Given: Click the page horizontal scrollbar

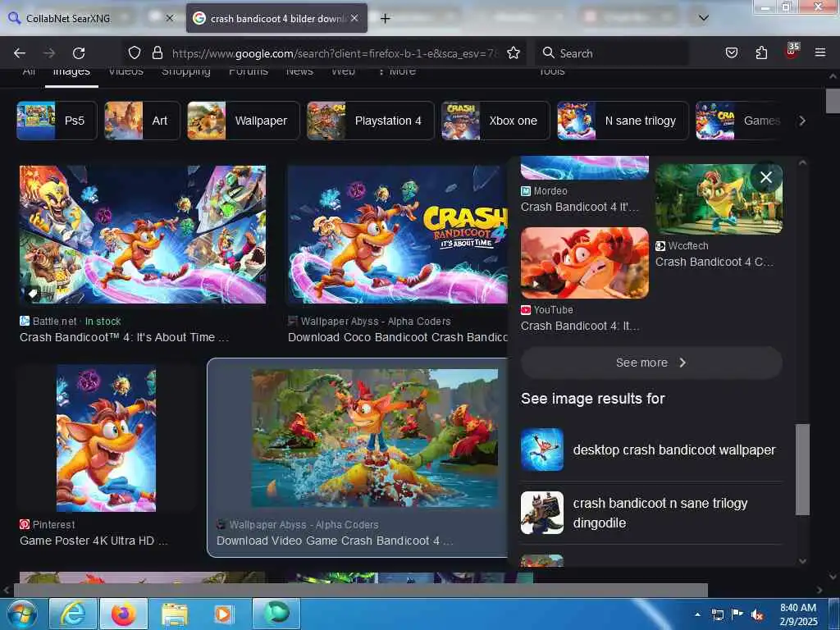Looking at the screenshot, I should pos(361,590).
